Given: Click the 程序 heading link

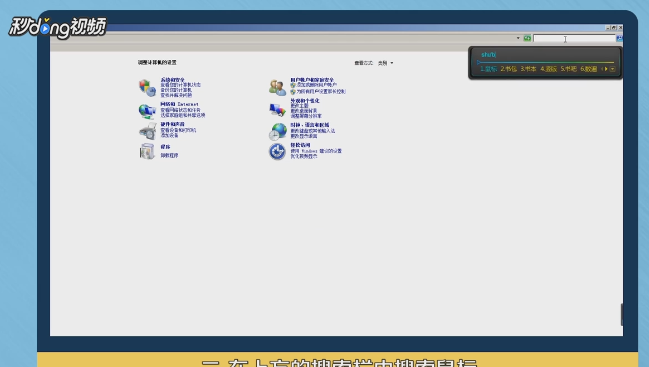Looking at the screenshot, I should (x=165, y=147).
